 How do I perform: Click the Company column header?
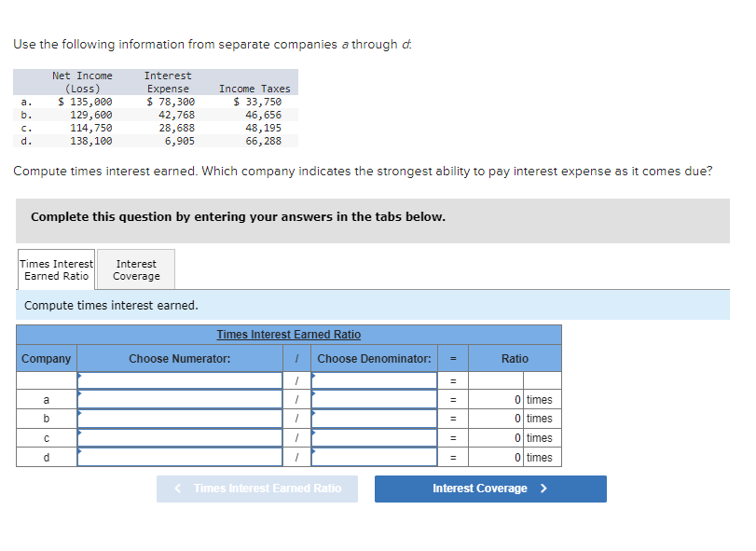tap(47, 359)
